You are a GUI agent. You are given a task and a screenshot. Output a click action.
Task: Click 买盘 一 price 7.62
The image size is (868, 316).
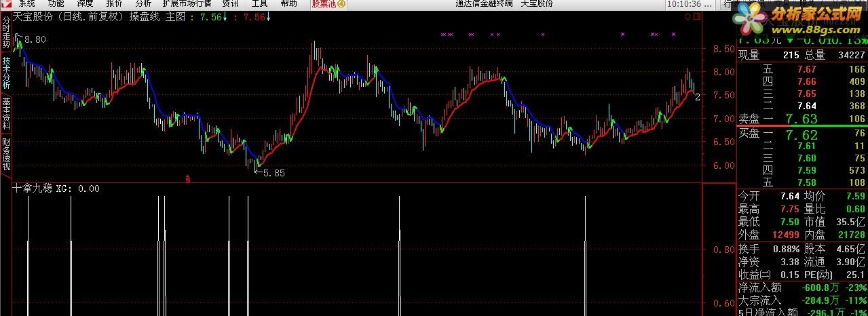point(801,134)
